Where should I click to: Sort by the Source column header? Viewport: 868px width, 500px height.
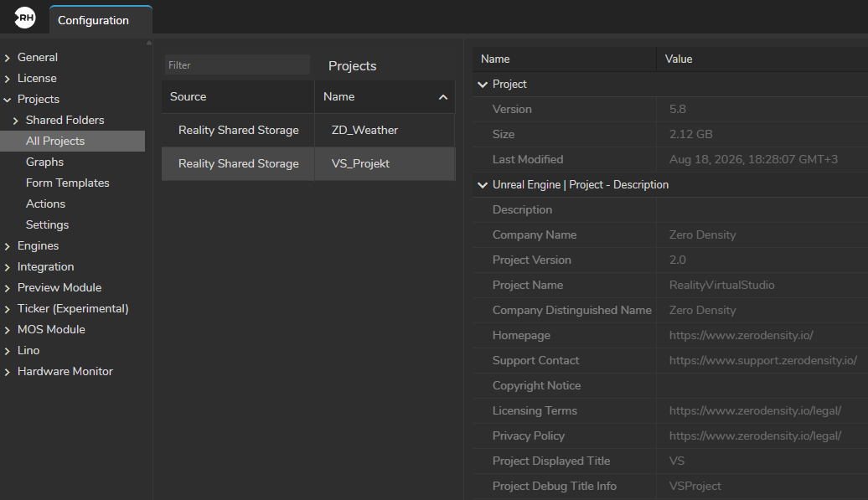(238, 97)
